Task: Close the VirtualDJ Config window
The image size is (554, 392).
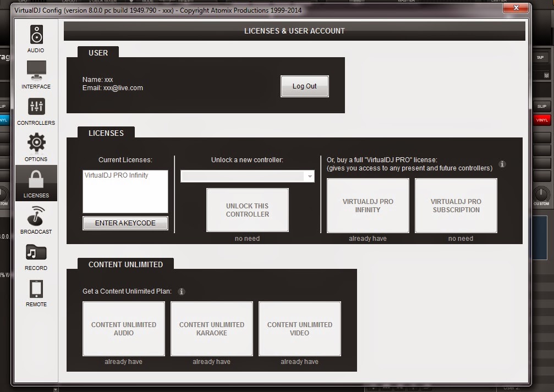Action: [x=516, y=7]
